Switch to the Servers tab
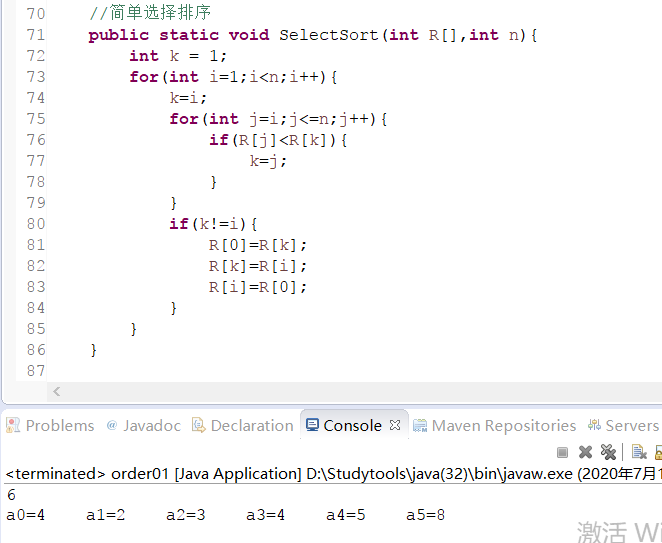Image resolution: width=662 pixels, height=543 pixels. click(631, 425)
